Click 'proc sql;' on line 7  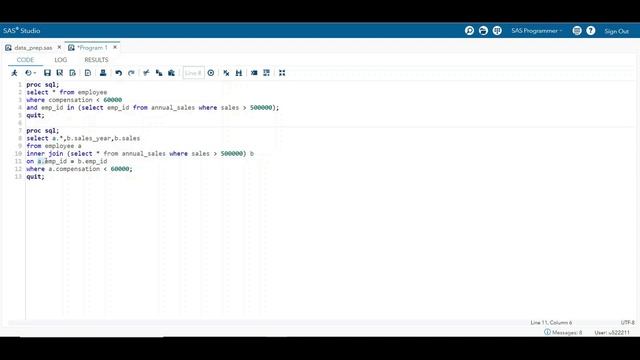[x=42, y=131]
